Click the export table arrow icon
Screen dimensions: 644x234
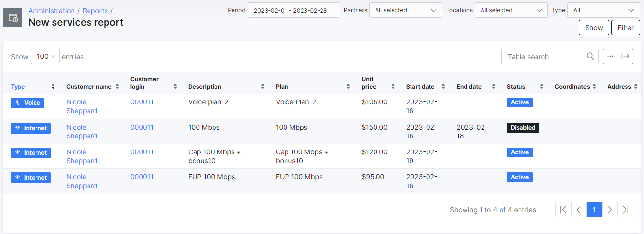[x=626, y=56]
